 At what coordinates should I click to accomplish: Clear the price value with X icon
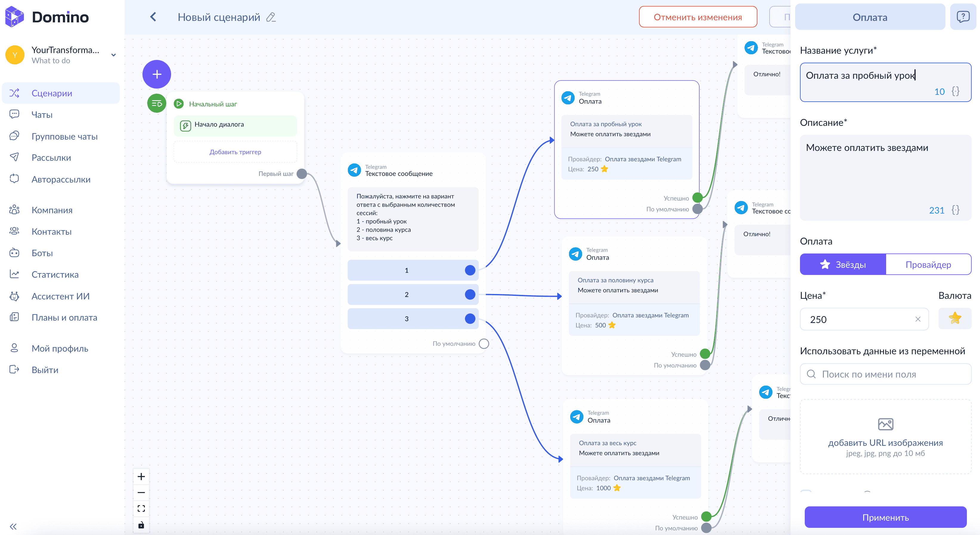click(918, 319)
